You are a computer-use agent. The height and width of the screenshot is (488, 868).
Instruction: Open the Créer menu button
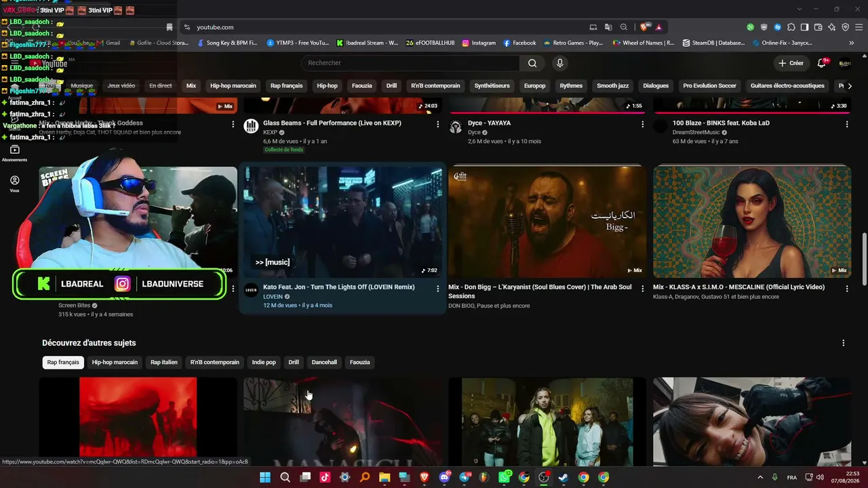(x=791, y=63)
